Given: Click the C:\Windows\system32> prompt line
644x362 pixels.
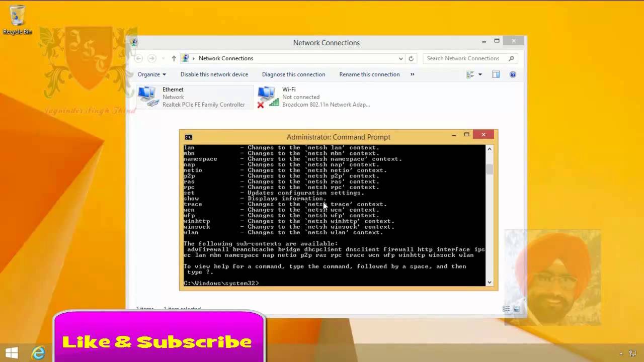Looking at the screenshot, I should click(x=221, y=283).
